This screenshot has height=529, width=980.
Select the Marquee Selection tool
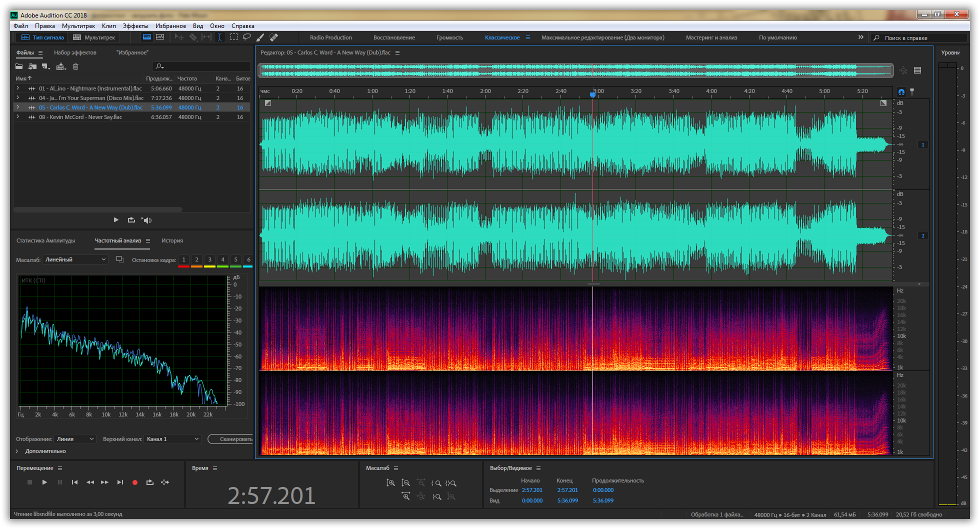click(233, 37)
